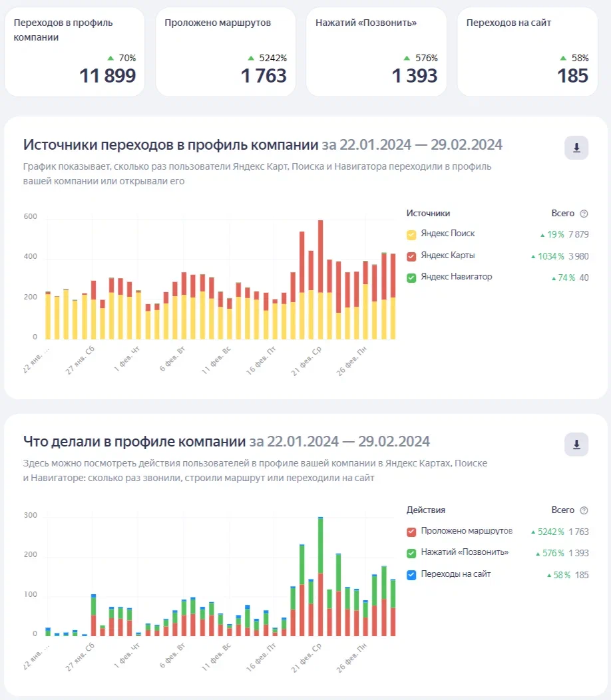Toggle the Яндекс Поиск source checkbox
Screen dimensions: 611x700
point(411,234)
